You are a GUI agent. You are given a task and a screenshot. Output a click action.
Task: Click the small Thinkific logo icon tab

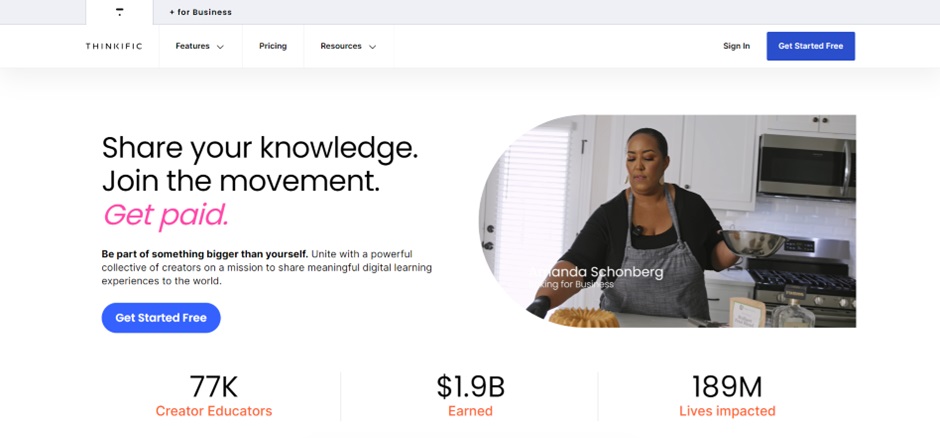point(119,12)
